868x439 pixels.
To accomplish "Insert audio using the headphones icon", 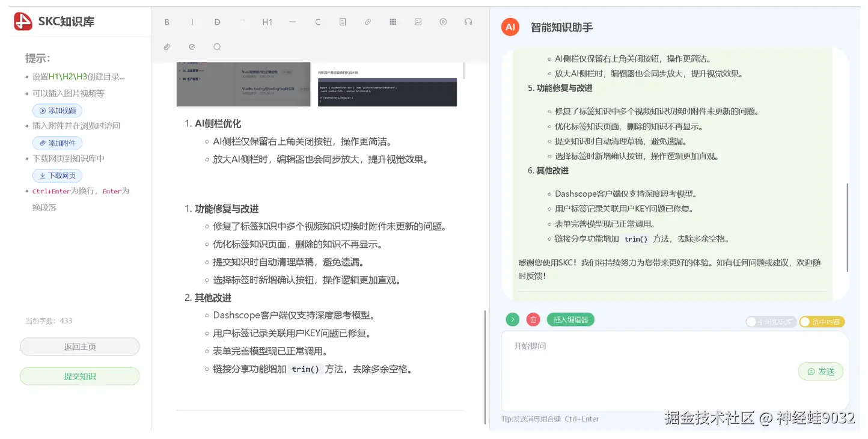I will [468, 22].
